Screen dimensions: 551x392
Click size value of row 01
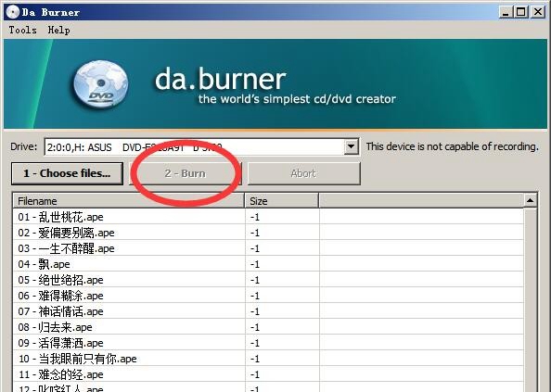[x=255, y=217]
